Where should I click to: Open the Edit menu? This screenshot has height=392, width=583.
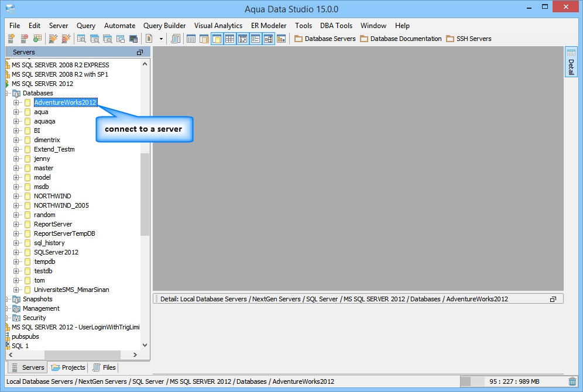[34, 26]
